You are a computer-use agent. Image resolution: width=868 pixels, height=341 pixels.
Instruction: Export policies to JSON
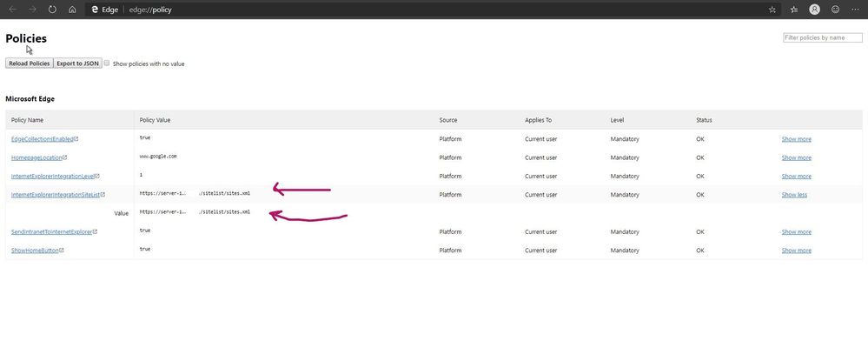click(77, 64)
